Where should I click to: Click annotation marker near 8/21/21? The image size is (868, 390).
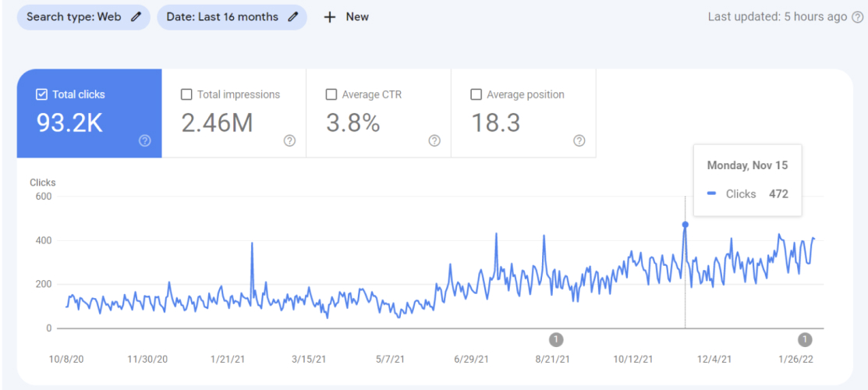556,339
